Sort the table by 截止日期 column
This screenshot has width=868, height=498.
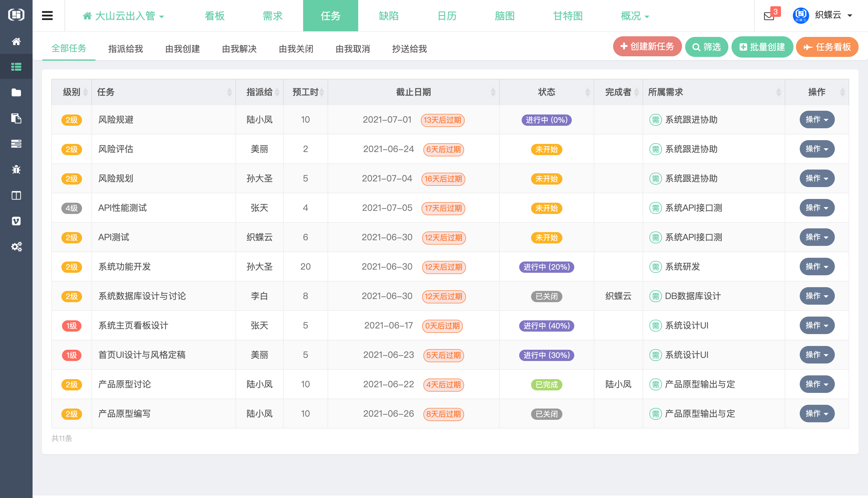413,92
